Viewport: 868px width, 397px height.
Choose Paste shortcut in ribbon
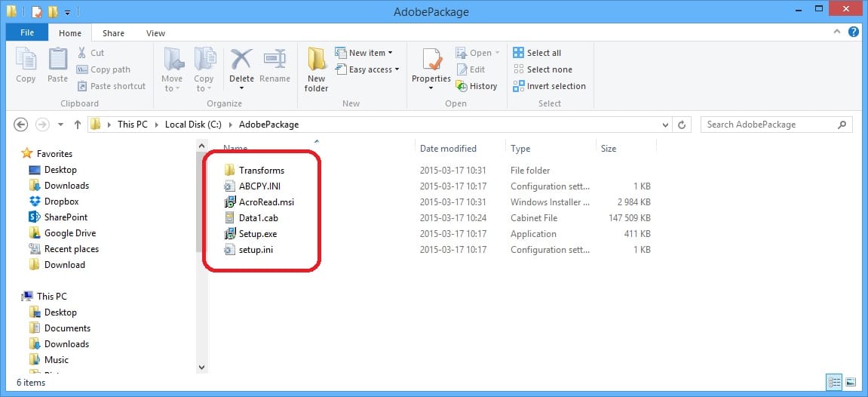(x=111, y=86)
